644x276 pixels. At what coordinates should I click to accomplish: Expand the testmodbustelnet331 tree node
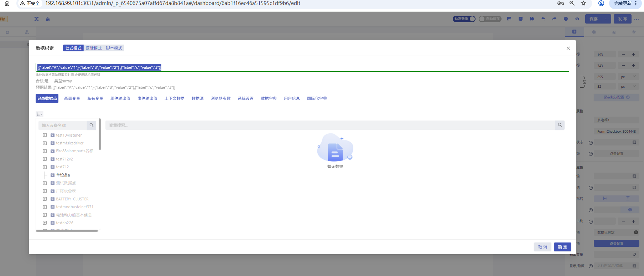click(45, 207)
